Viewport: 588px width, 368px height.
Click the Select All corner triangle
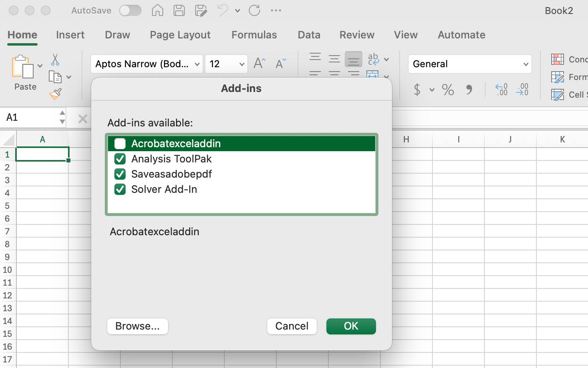coord(8,139)
